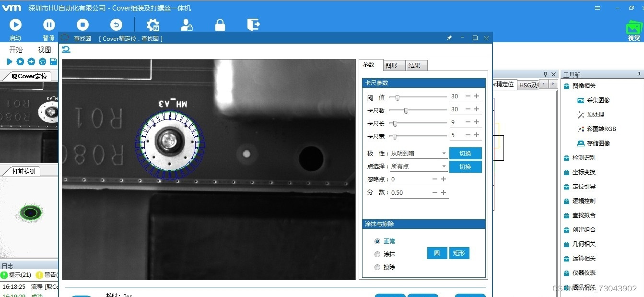Click the user account icon in toolbar
Image resolution: width=644 pixels, height=297 pixels.
(x=187, y=24)
